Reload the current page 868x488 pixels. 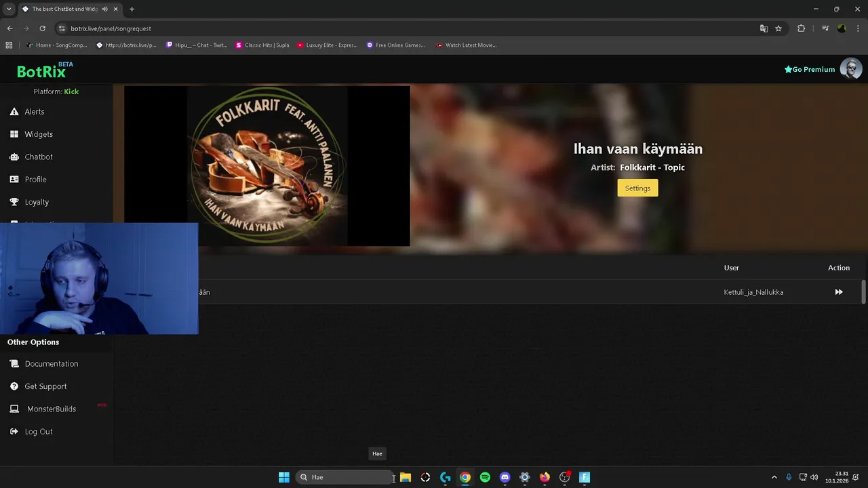(x=42, y=28)
